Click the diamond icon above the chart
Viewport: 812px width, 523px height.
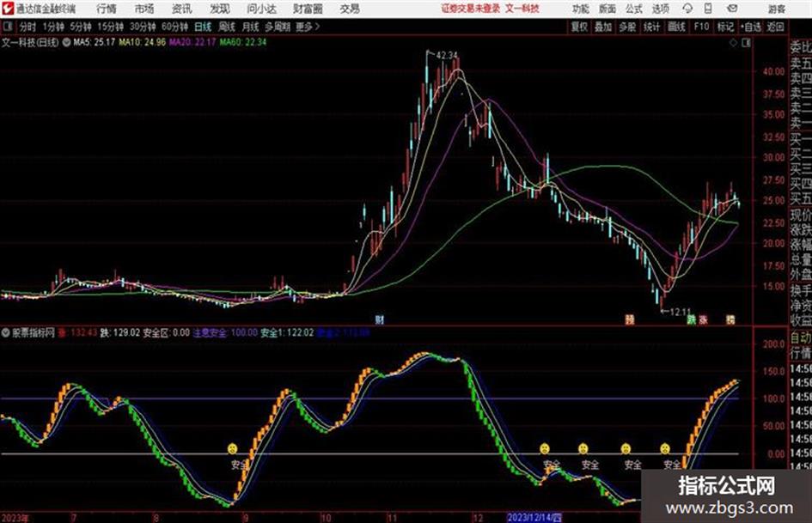[733, 43]
